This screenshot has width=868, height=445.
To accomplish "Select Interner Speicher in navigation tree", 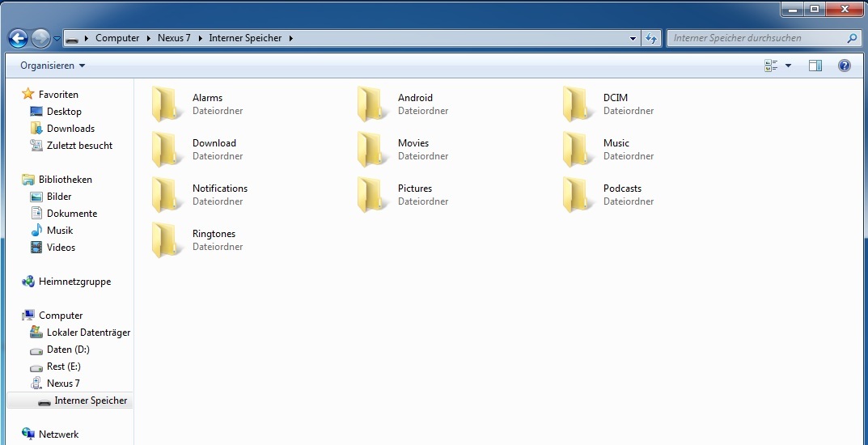I will point(91,400).
